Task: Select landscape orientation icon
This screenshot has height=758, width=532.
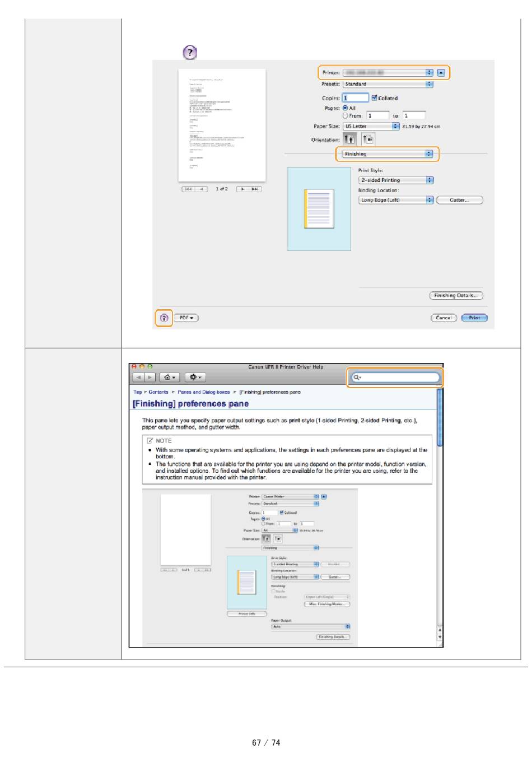Action: point(368,139)
